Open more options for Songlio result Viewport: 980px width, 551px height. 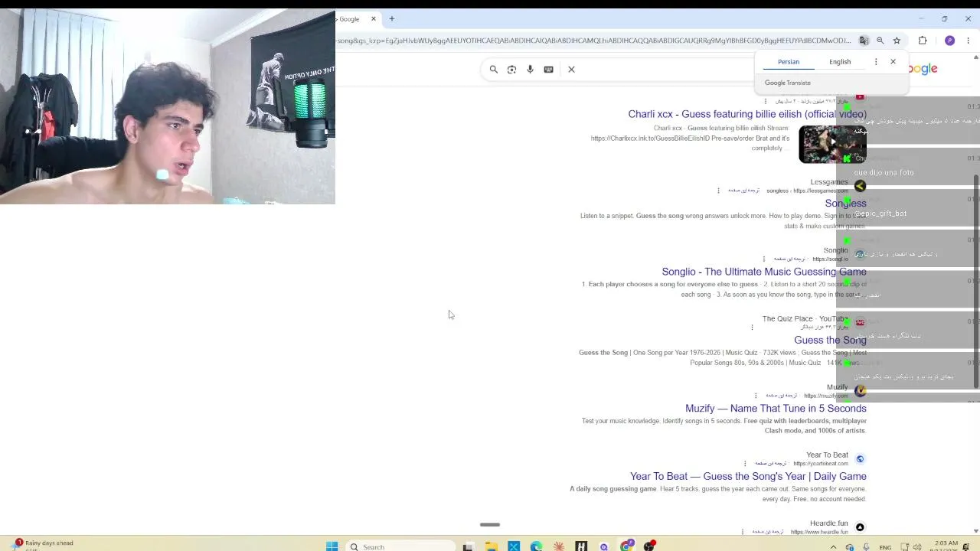[x=764, y=259]
